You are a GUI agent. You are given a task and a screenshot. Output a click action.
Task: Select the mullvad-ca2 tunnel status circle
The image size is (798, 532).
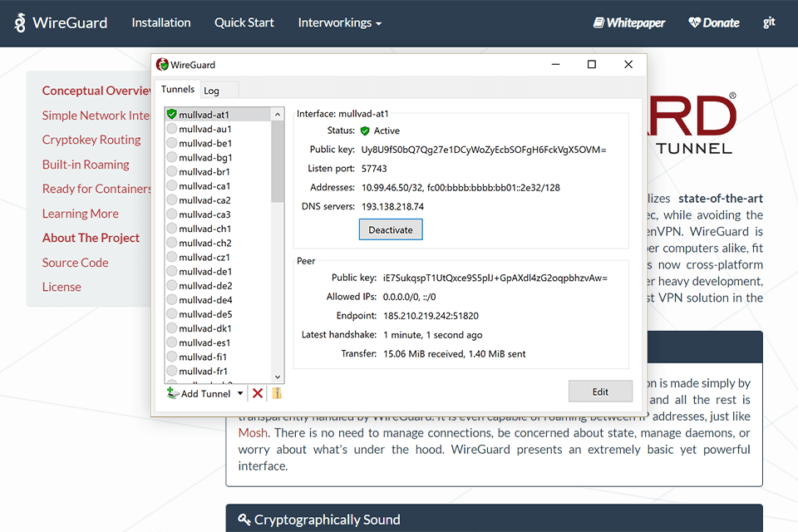click(172, 200)
